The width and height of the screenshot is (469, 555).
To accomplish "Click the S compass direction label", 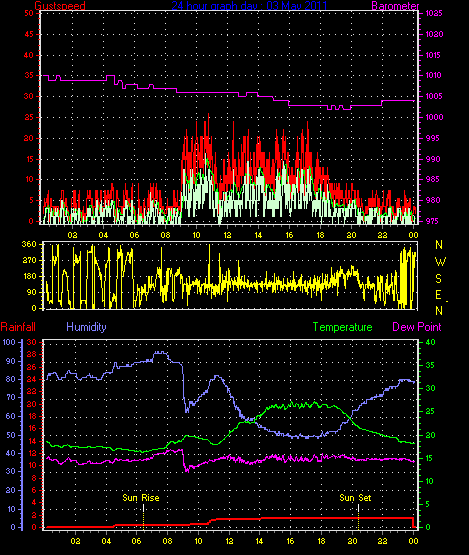I will coord(439,279).
